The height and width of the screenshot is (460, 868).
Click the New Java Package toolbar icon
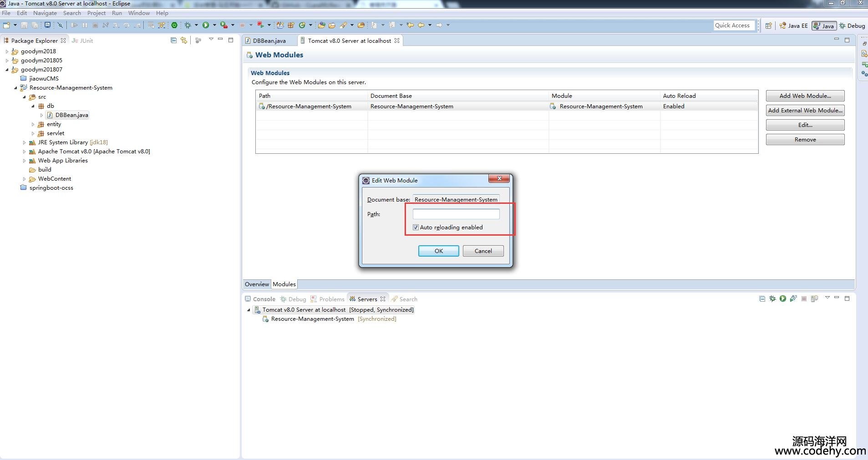point(290,25)
